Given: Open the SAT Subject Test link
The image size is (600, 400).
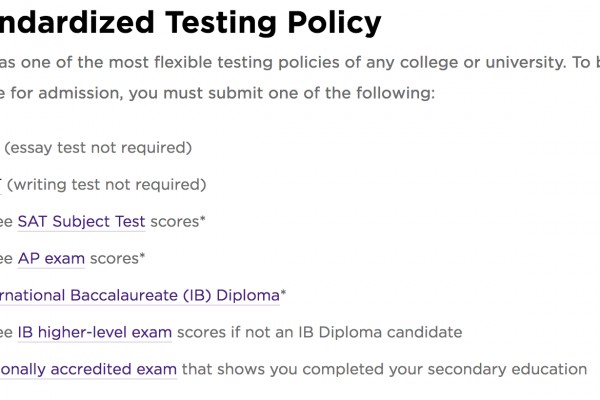Looking at the screenshot, I should click(82, 222).
